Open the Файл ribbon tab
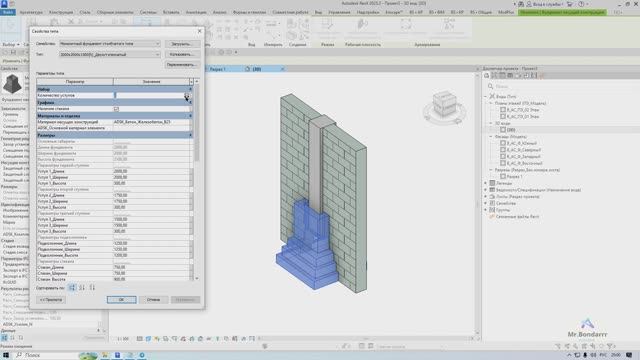Viewport: 640px width, 360px height. coord(7,12)
